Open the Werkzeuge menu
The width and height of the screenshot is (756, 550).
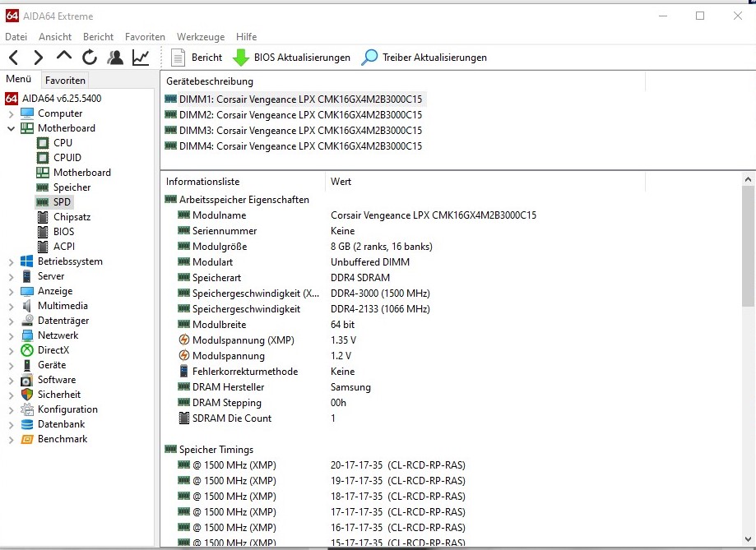[201, 37]
